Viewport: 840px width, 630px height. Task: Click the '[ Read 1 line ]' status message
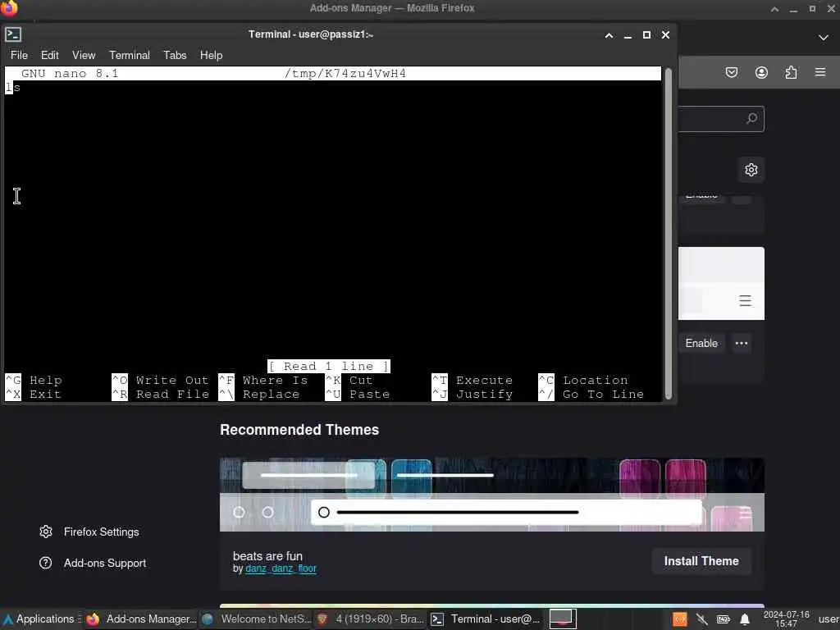point(329,367)
